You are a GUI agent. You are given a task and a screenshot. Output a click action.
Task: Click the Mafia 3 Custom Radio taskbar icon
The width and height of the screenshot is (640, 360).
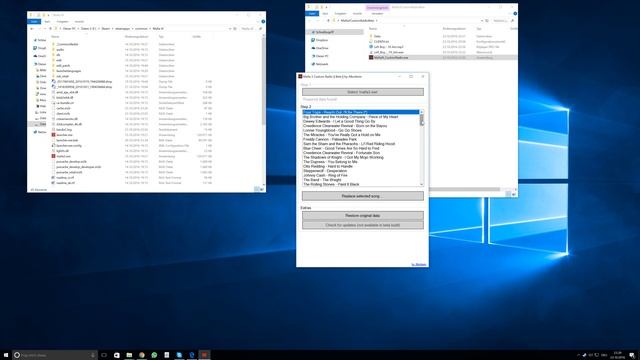[204, 355]
